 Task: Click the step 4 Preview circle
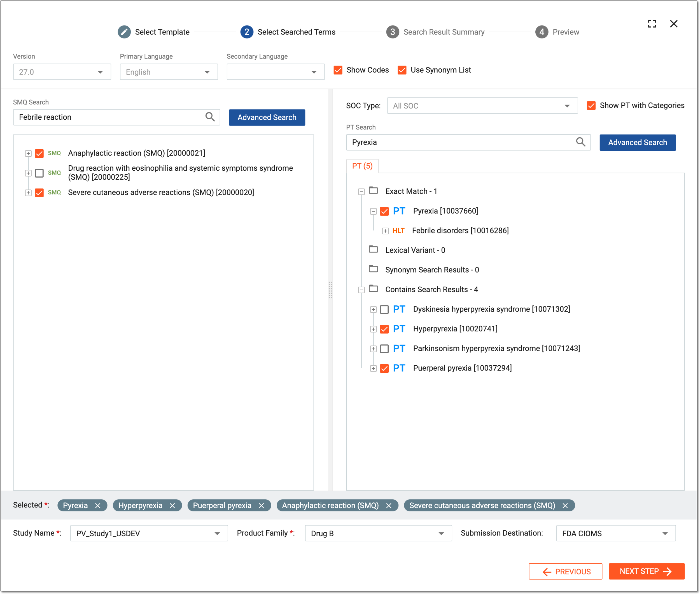point(542,32)
